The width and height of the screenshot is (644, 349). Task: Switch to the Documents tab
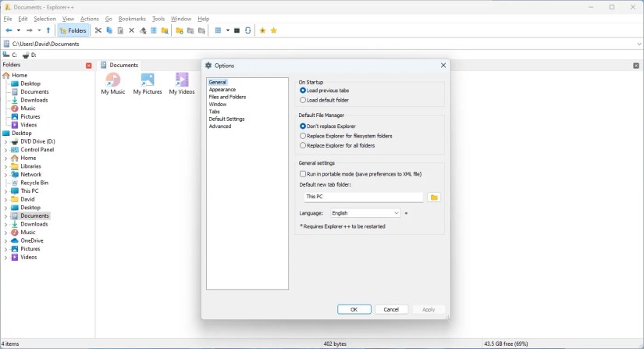point(119,65)
